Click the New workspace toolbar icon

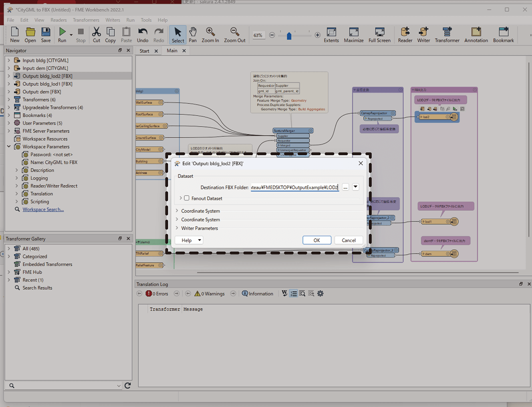coord(15,34)
